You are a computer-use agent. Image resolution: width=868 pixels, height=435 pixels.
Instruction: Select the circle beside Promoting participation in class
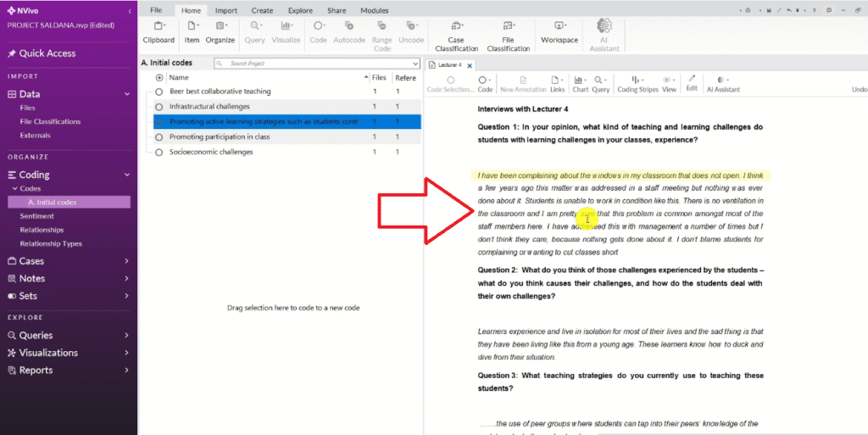point(159,137)
